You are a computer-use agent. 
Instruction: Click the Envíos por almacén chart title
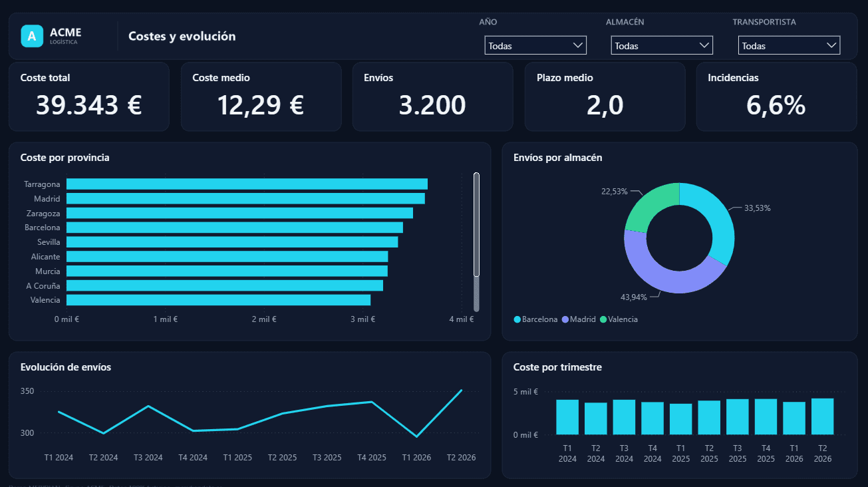[558, 158]
